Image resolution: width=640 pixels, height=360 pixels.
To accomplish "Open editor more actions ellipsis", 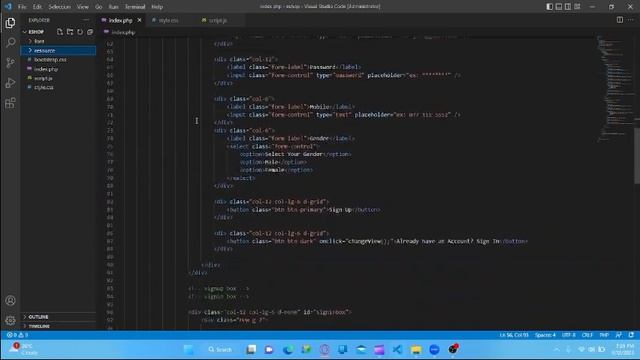I will coord(631,20).
